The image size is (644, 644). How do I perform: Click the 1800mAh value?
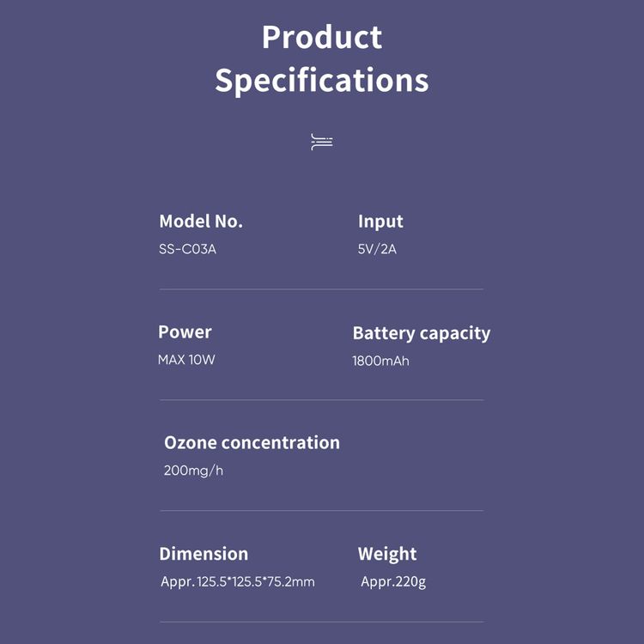pyautogui.click(x=380, y=361)
